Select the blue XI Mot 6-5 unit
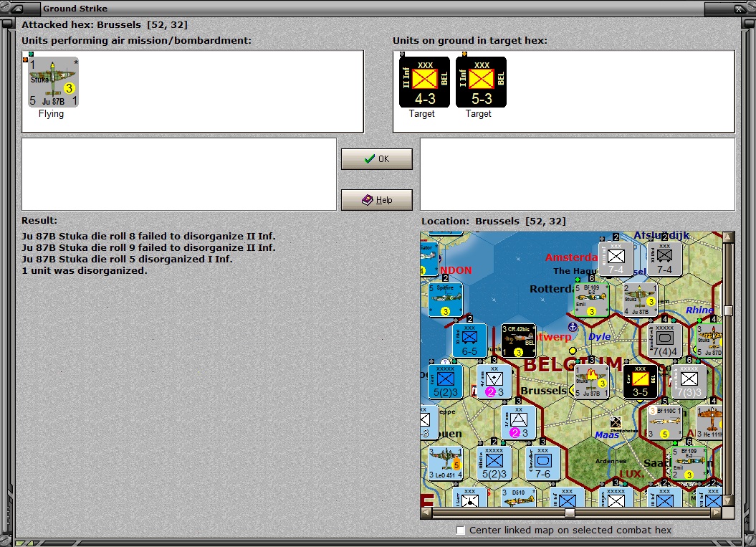 pyautogui.click(x=469, y=341)
